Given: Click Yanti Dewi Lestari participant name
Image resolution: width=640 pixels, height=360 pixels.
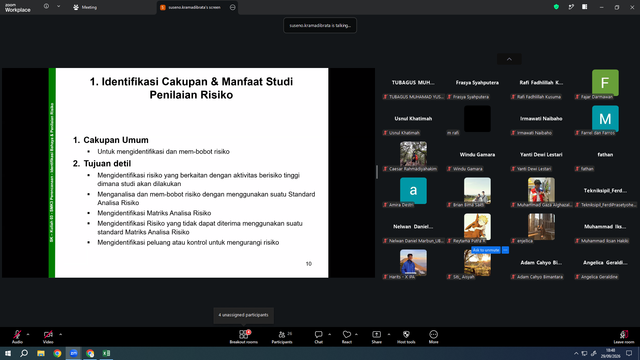Looking at the screenshot, I should [x=541, y=154].
